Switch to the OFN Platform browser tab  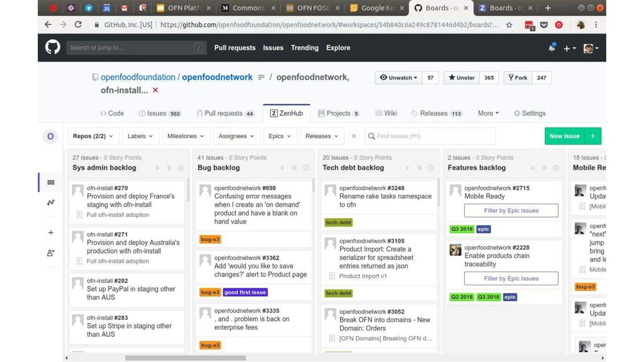point(183,8)
